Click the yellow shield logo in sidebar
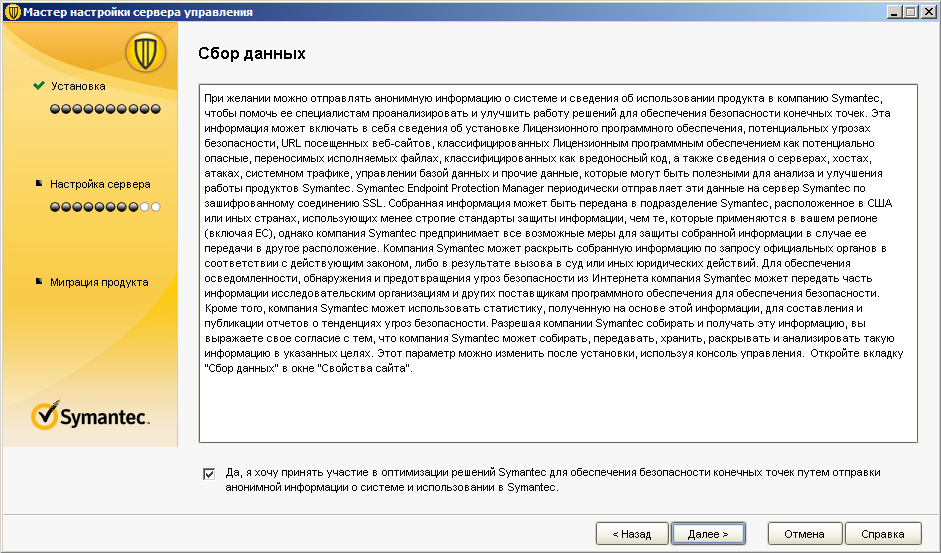Screen dimensions: 941x553 [145, 53]
